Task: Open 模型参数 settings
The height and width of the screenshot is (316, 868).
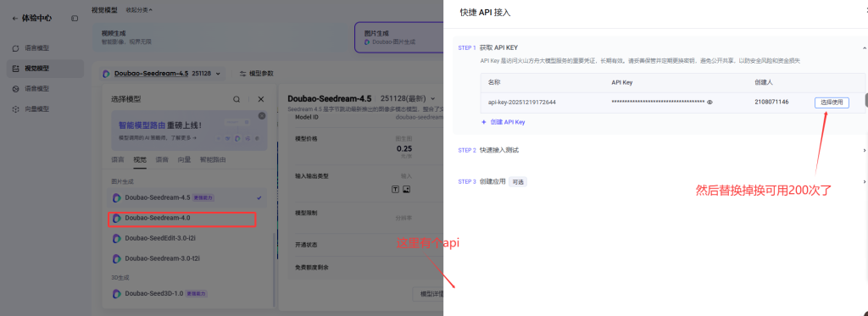Action: 256,73
